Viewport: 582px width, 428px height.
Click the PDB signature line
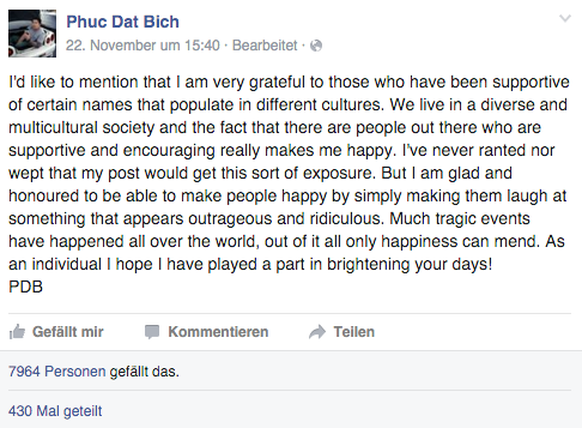pos(26,287)
